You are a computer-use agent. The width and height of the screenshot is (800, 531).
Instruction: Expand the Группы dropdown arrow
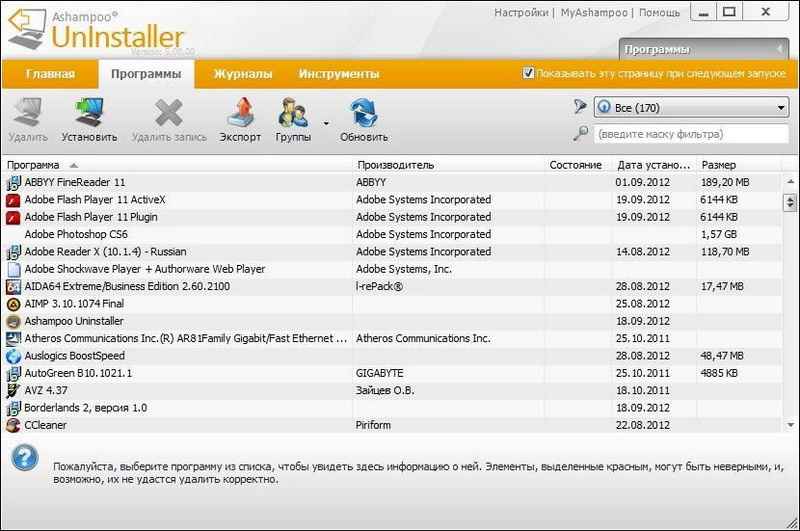click(x=326, y=123)
